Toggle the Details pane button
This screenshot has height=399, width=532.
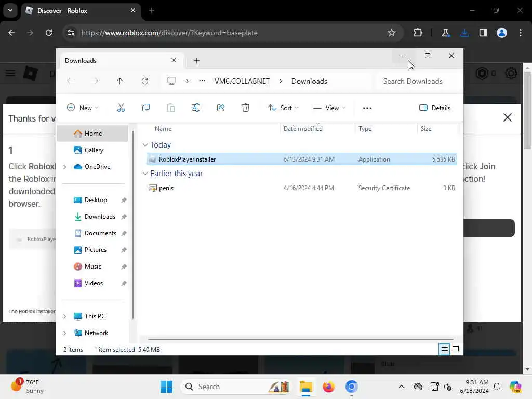pos(435,108)
